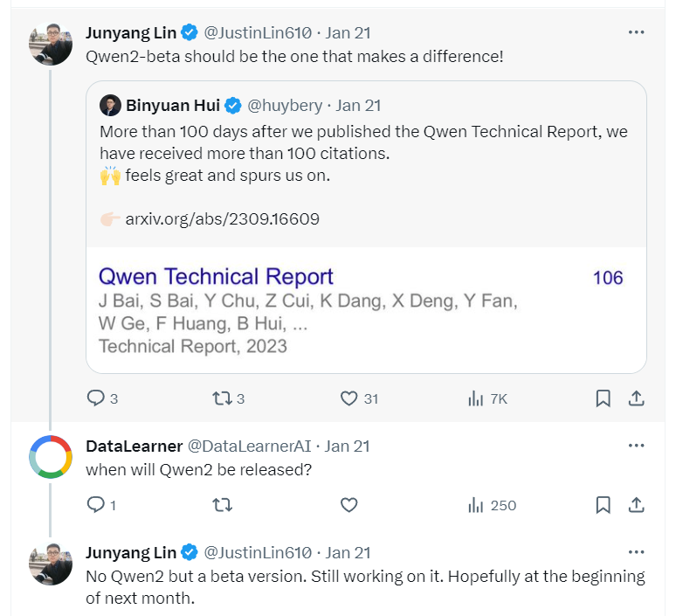
Task: Bookmark the Qwen2-beta tweet
Action: click(x=603, y=398)
